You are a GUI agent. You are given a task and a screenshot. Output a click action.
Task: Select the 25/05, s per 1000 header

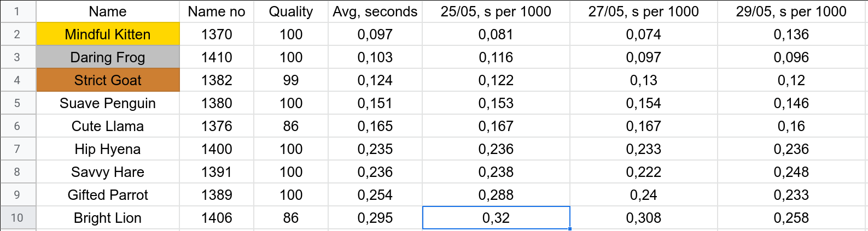point(496,11)
